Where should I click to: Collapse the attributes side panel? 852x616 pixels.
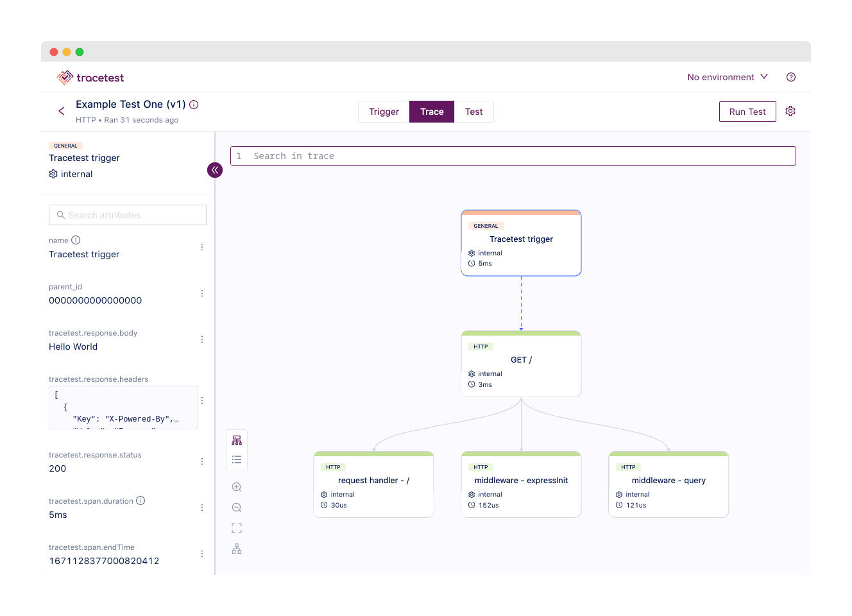click(x=215, y=170)
